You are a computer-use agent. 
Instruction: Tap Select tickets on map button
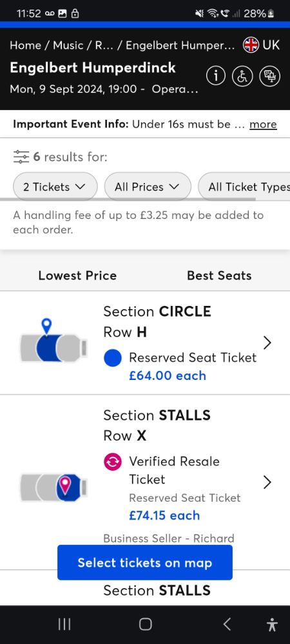pos(145,563)
